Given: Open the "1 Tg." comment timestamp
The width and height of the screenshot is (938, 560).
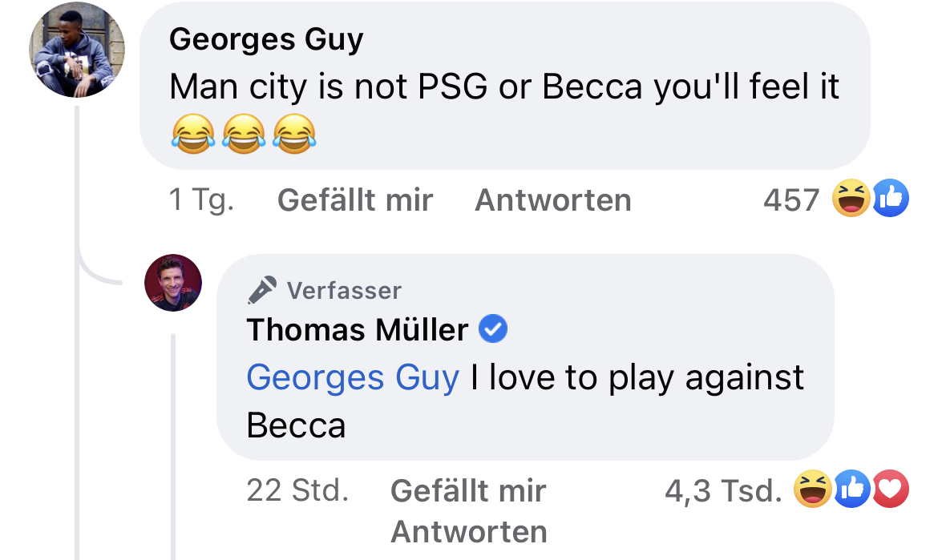Looking at the screenshot, I should (201, 199).
